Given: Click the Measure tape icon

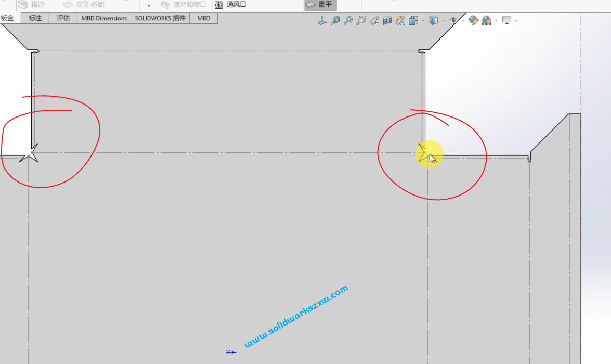Looking at the screenshot, I should coord(335,20).
